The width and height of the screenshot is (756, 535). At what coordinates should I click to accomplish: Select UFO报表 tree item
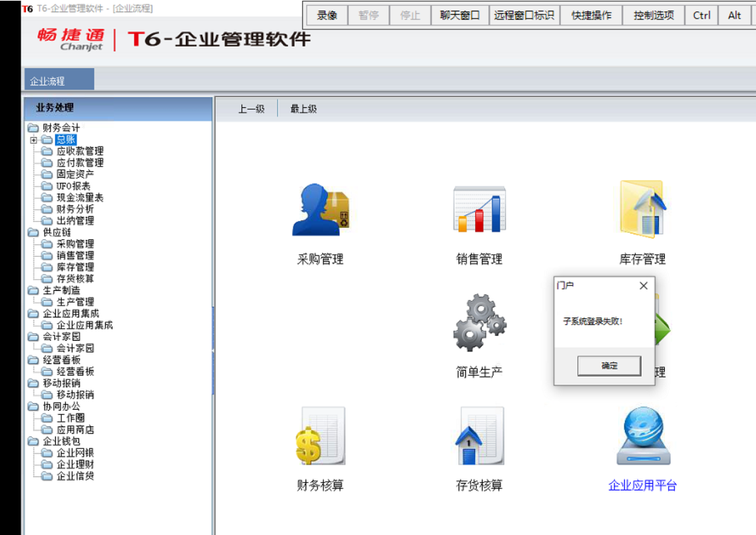coord(73,186)
